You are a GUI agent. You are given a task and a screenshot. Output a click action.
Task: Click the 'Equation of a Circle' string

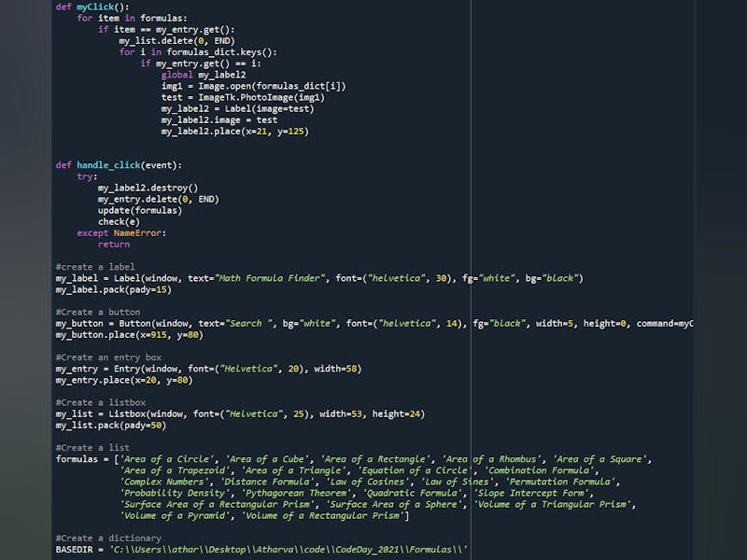pyautogui.click(x=415, y=470)
